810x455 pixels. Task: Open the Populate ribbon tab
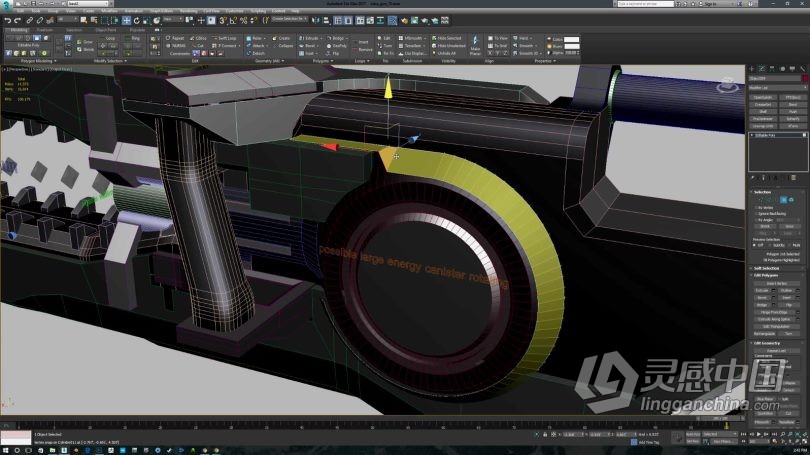[137, 30]
